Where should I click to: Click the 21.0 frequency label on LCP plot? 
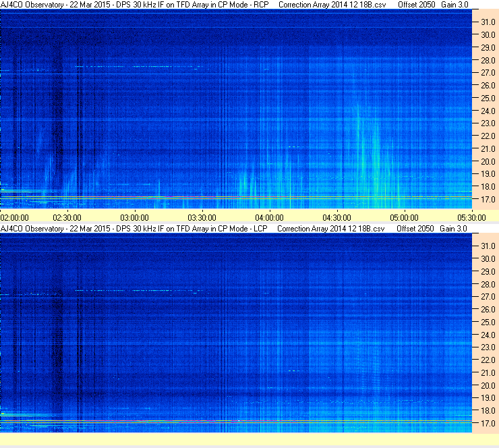tap(488, 373)
